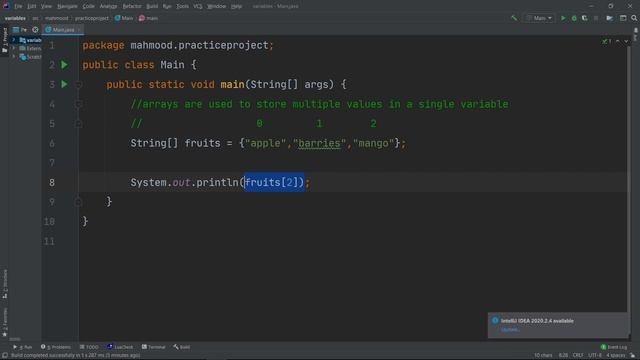Change UTF-8 encoding in status bar
The image size is (640, 360).
[595, 355]
